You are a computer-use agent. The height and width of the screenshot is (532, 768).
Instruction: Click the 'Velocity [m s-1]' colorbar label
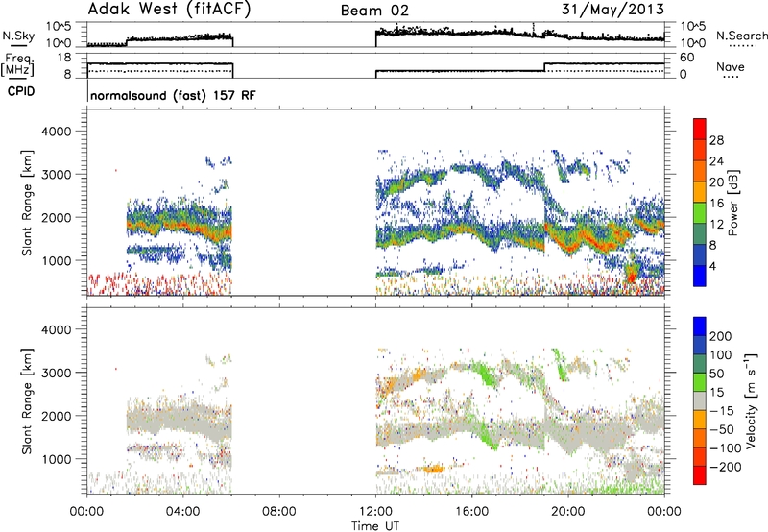pos(751,400)
